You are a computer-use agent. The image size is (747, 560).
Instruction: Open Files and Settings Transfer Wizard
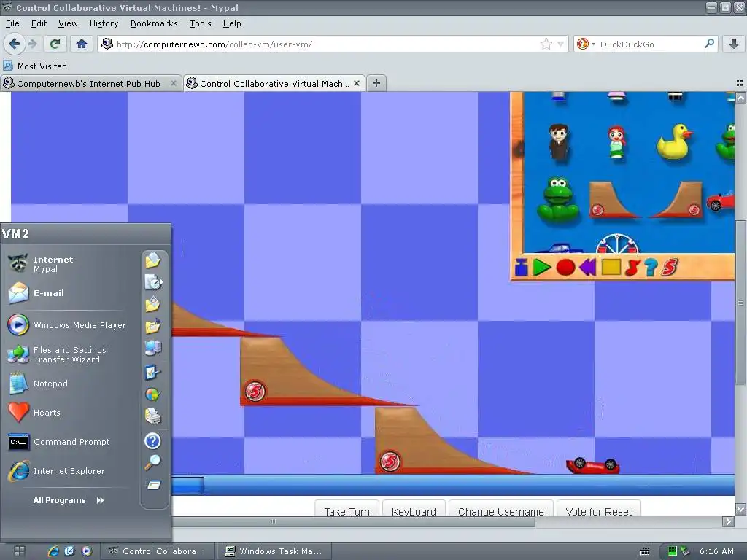(x=70, y=355)
